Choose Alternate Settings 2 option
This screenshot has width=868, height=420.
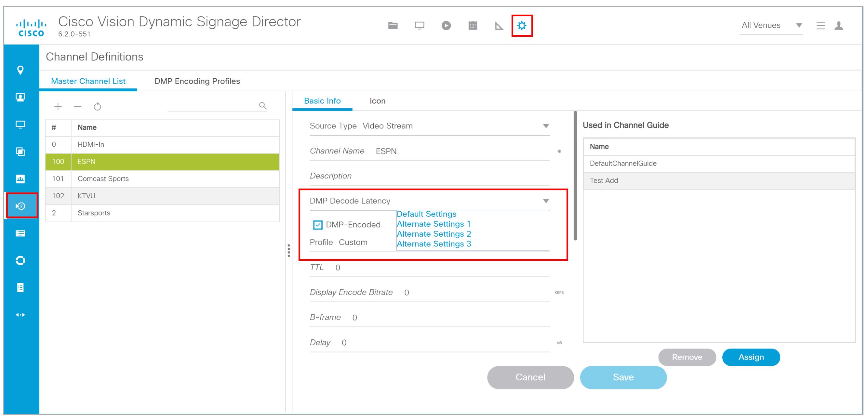[434, 234]
